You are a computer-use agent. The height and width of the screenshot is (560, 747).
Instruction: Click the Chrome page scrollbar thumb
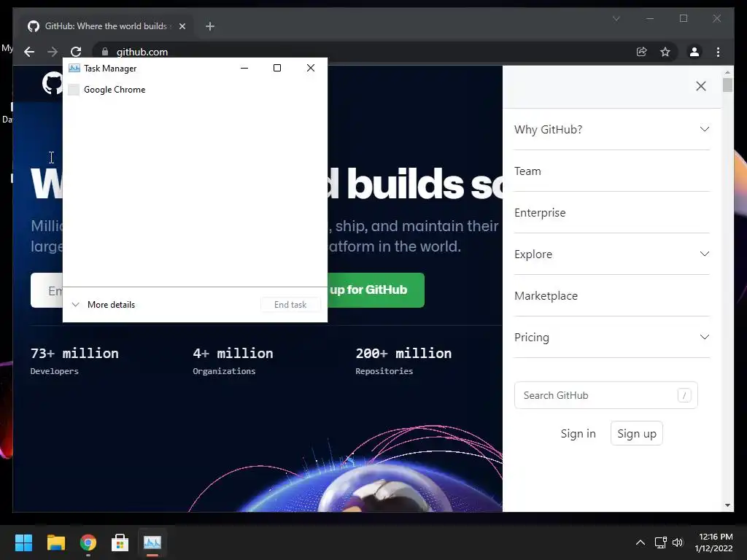click(x=727, y=85)
